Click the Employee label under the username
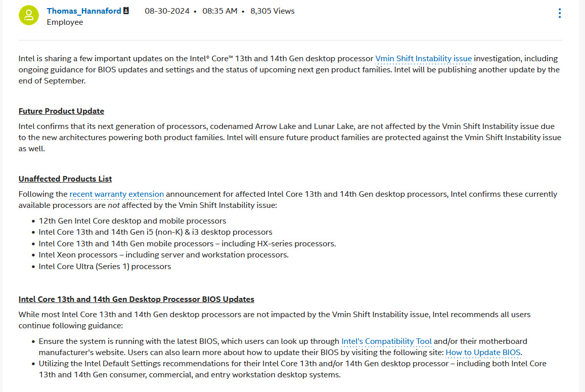The image size is (585, 392). pyautogui.click(x=65, y=22)
